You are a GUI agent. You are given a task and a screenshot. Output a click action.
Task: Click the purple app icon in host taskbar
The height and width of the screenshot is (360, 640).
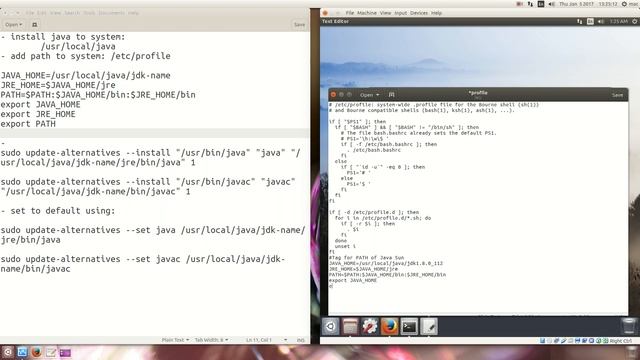[65, 352]
